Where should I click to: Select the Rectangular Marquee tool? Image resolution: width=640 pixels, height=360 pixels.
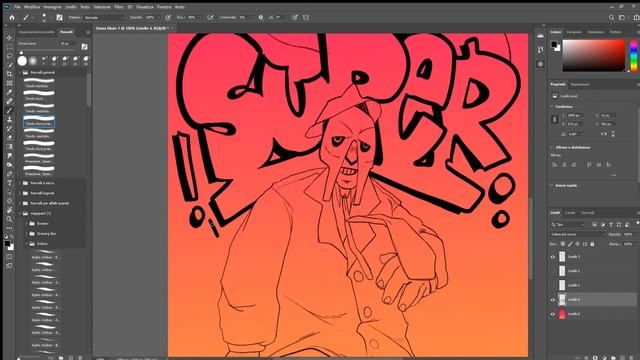(x=9, y=47)
